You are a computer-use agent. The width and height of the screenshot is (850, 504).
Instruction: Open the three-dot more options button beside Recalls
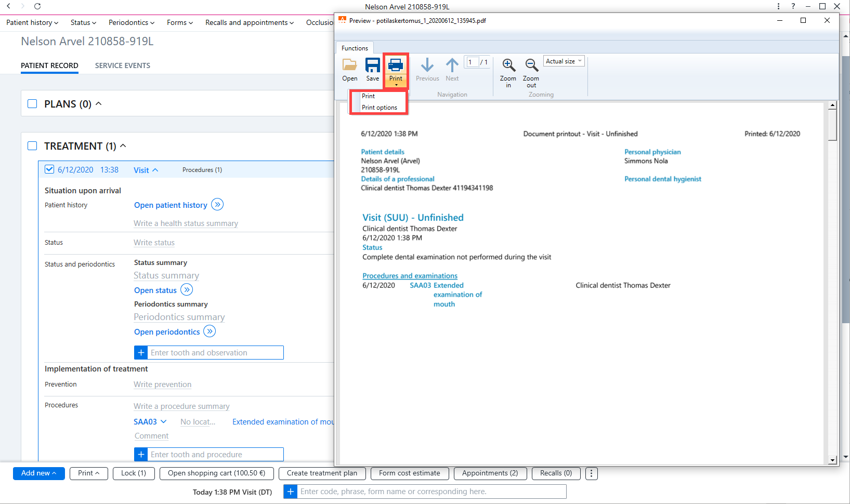point(591,473)
